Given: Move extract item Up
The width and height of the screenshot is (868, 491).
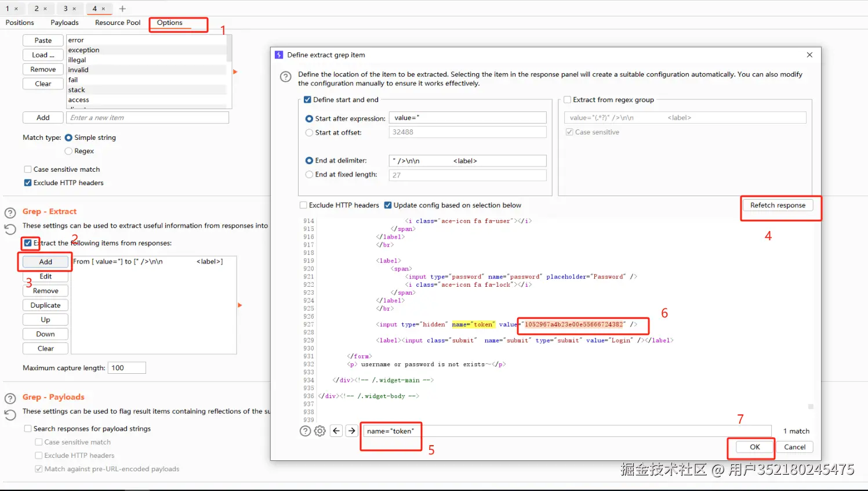Looking at the screenshot, I should (45, 320).
